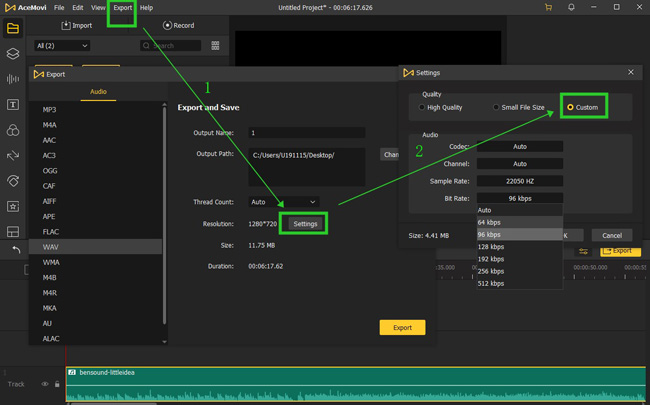
Task: Toggle track visibility eye icon
Action: (x=45, y=384)
